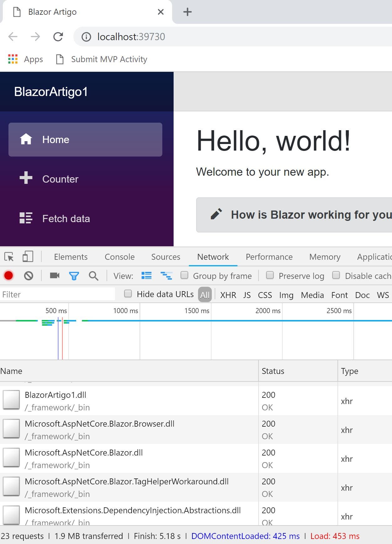Switch to the Memory tab
The height and width of the screenshot is (544, 392).
[325, 257]
